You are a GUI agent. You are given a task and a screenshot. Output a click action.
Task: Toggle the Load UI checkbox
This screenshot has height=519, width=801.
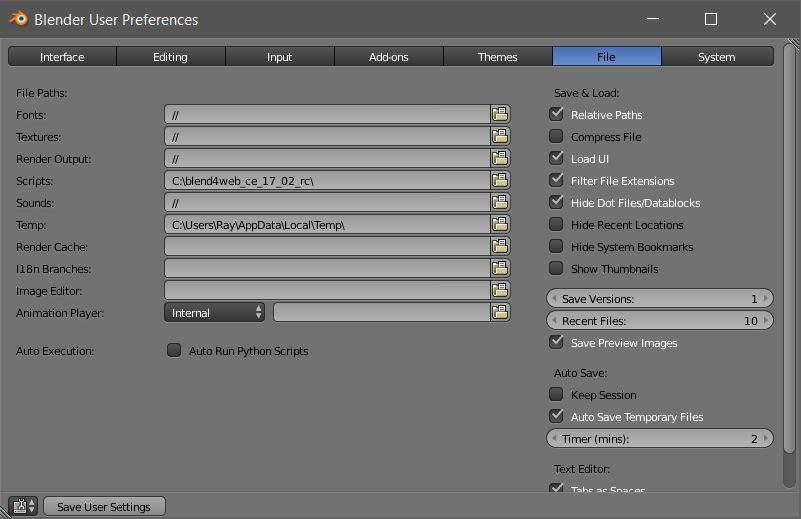556,158
